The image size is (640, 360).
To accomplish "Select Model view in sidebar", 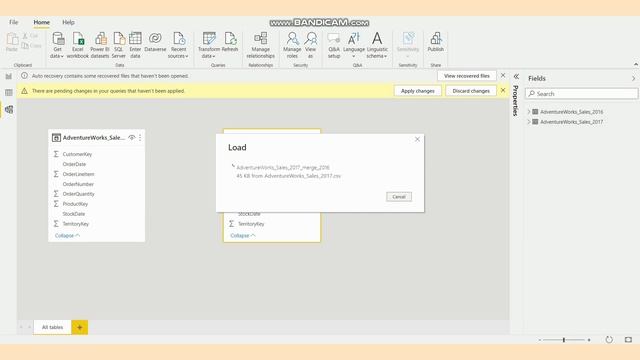I will click(x=9, y=109).
